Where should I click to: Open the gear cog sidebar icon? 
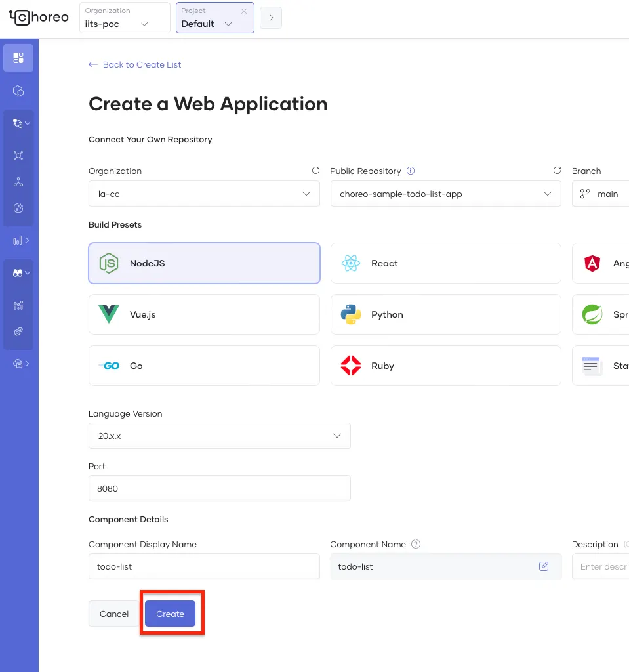[18, 331]
